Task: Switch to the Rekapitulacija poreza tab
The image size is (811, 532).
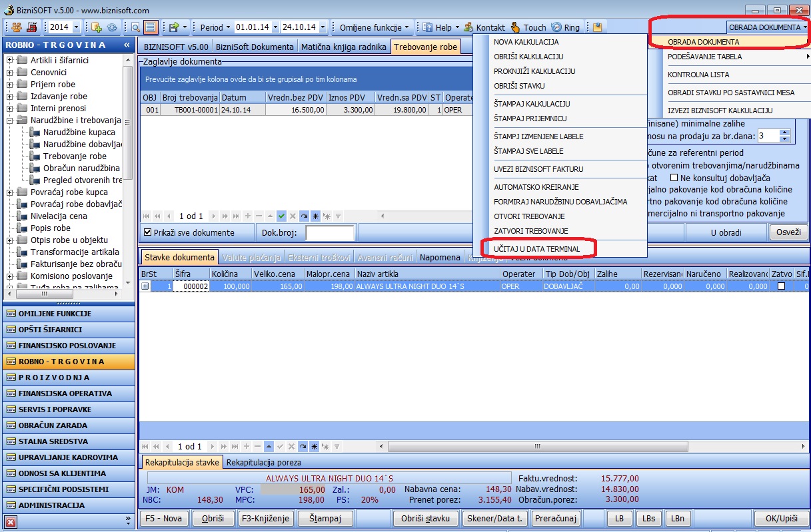Action: pyautogui.click(x=263, y=462)
